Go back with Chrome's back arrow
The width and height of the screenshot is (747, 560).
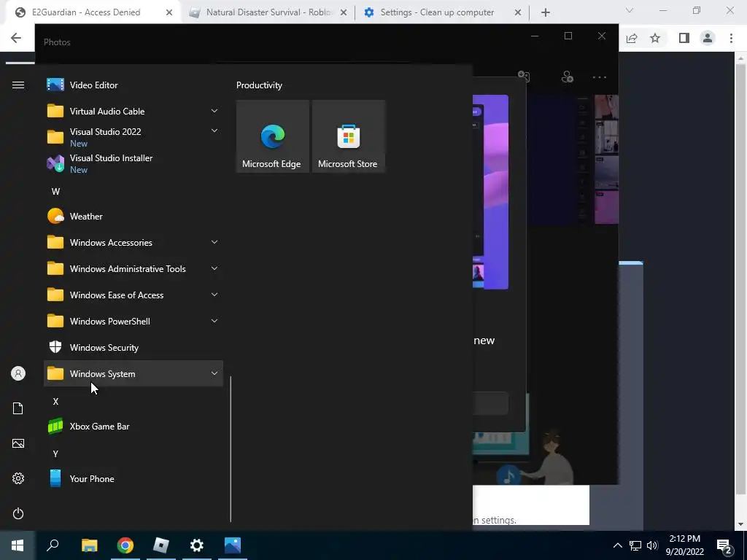pos(16,38)
